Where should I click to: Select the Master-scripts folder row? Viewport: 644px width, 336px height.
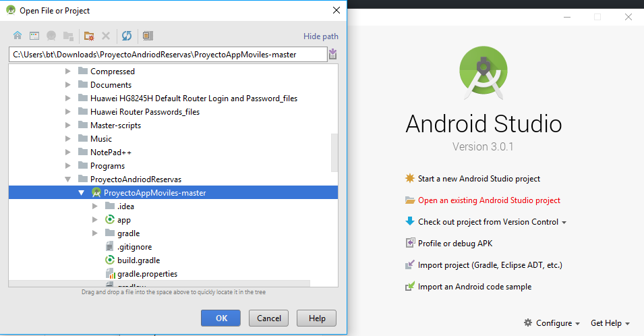[x=173, y=125]
